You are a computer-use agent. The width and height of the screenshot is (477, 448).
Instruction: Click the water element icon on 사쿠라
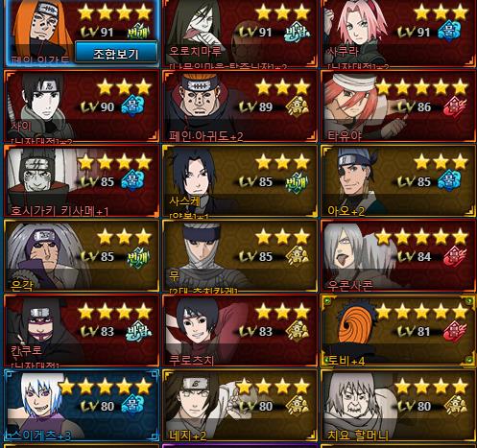449,31
